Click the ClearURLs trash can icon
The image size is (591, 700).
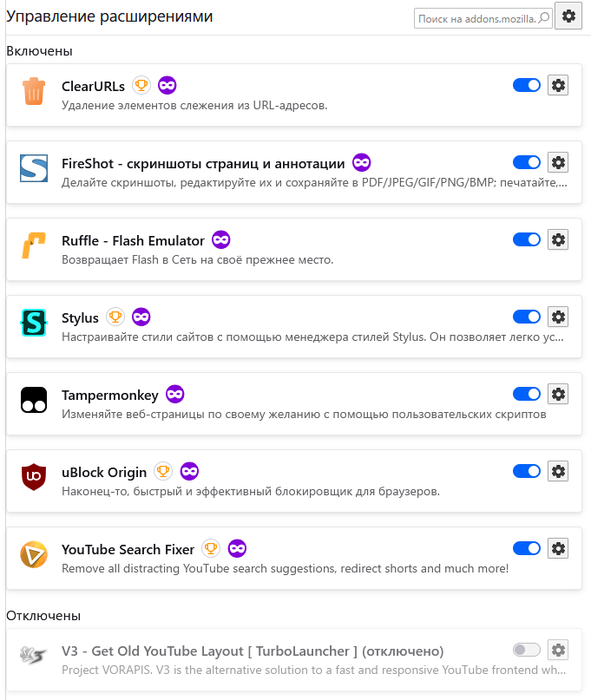coord(34,90)
